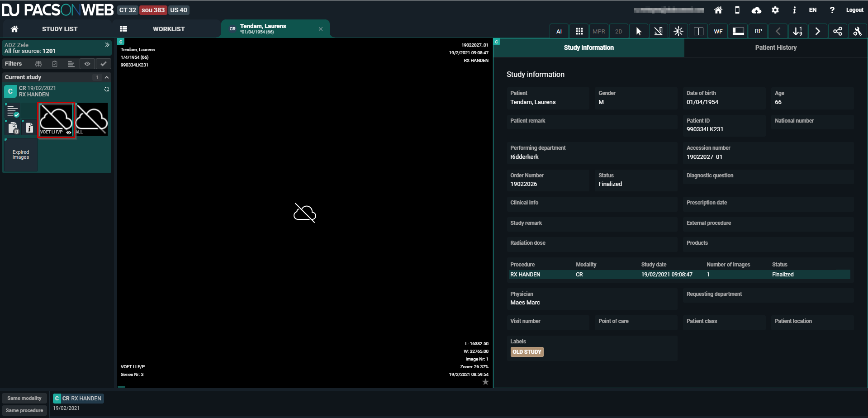Viewport: 868px width, 418px height.
Task: Select the window level brightness tool
Action: [x=678, y=31]
